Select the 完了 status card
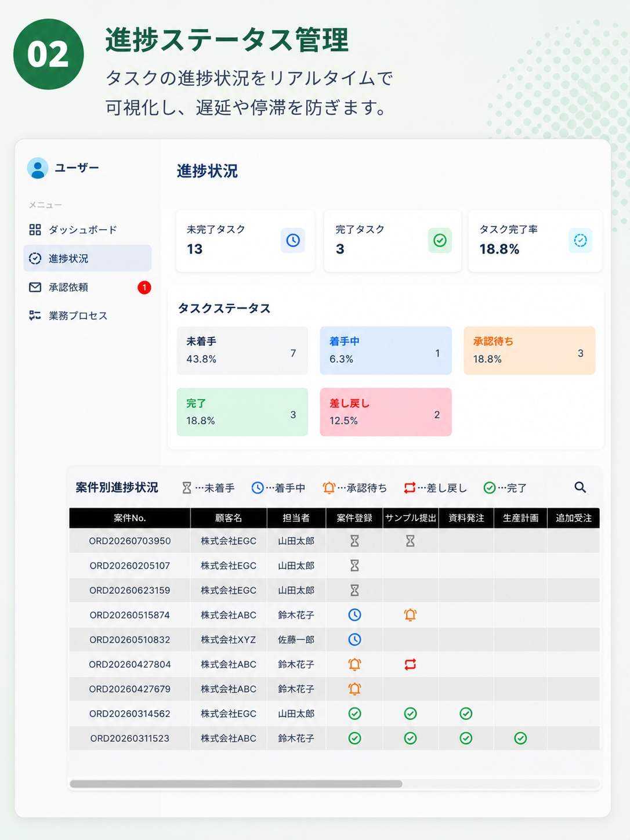The image size is (630, 840). 242,412
